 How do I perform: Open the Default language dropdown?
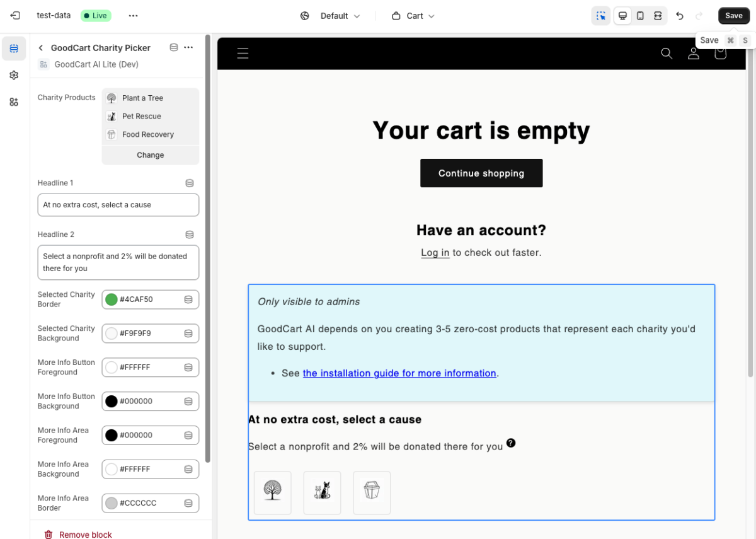point(333,16)
